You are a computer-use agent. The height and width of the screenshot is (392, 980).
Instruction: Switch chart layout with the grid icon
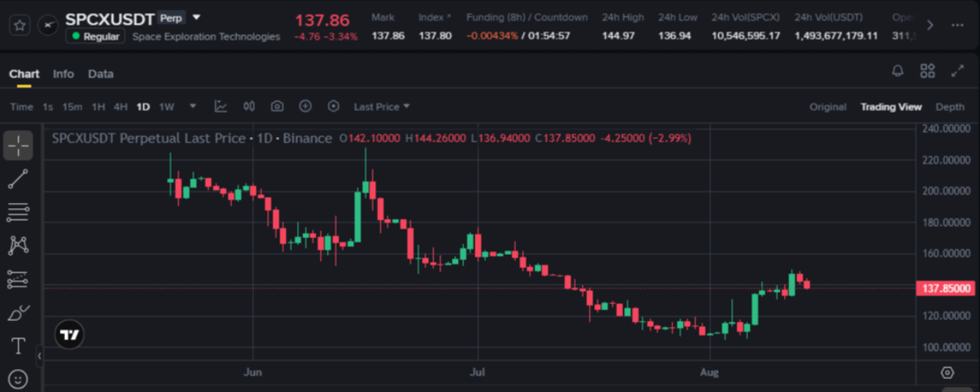(x=928, y=71)
